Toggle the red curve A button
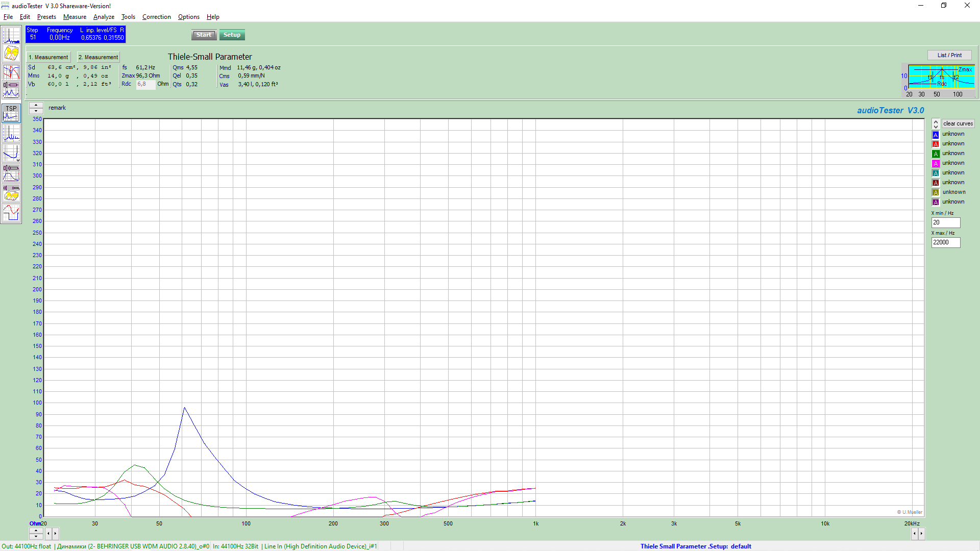 click(936, 144)
